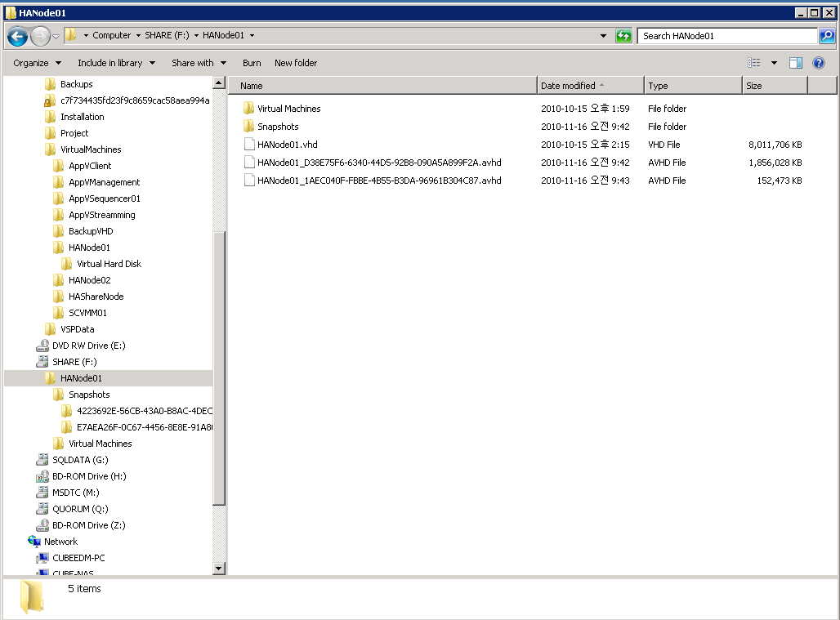The height and width of the screenshot is (620, 840).
Task: Click the QUORUM (Q:) drive icon
Action: tap(42, 509)
